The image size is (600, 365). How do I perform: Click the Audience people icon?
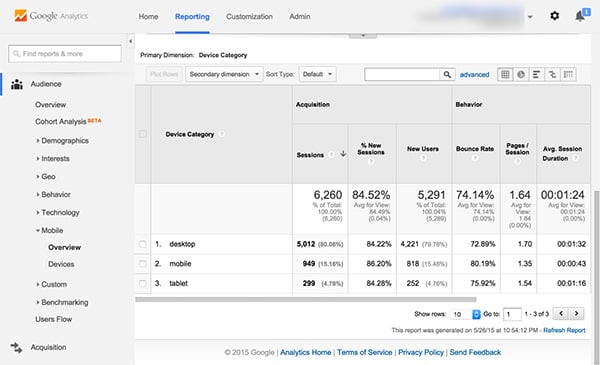coord(16,84)
